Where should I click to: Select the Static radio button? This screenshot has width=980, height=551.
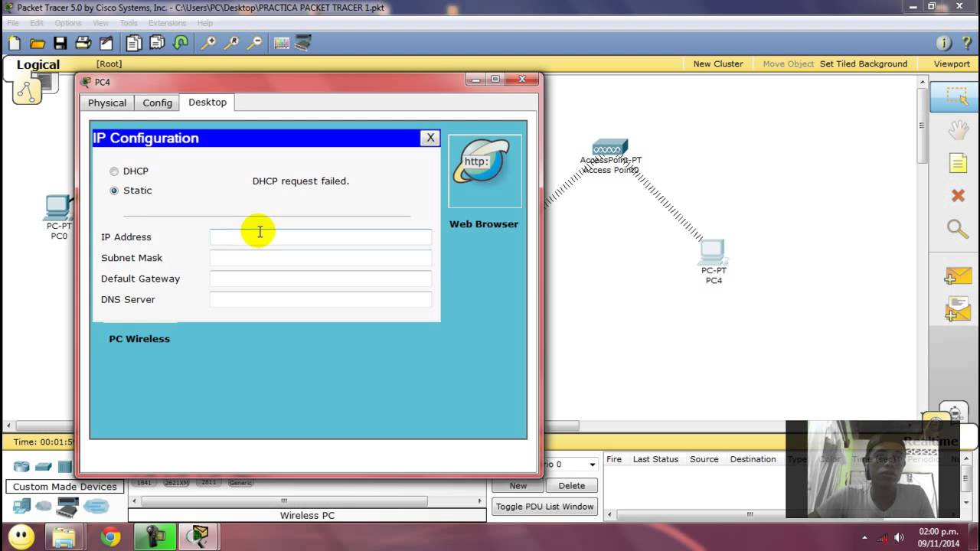114,191
